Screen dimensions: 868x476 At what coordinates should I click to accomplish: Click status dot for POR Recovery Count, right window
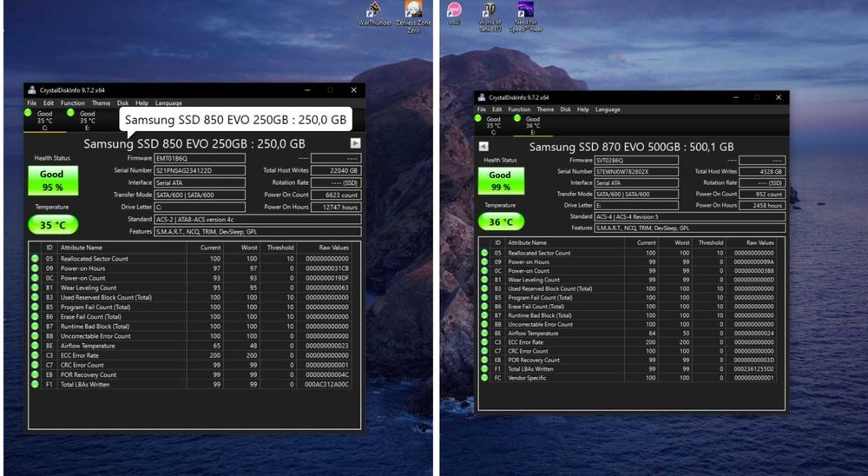[x=484, y=360]
